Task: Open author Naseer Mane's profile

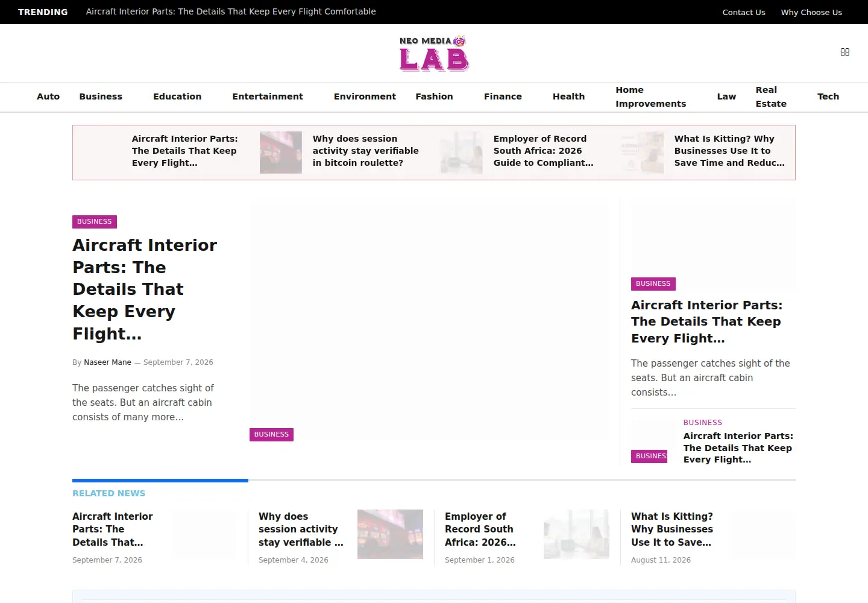Action: 107,362
